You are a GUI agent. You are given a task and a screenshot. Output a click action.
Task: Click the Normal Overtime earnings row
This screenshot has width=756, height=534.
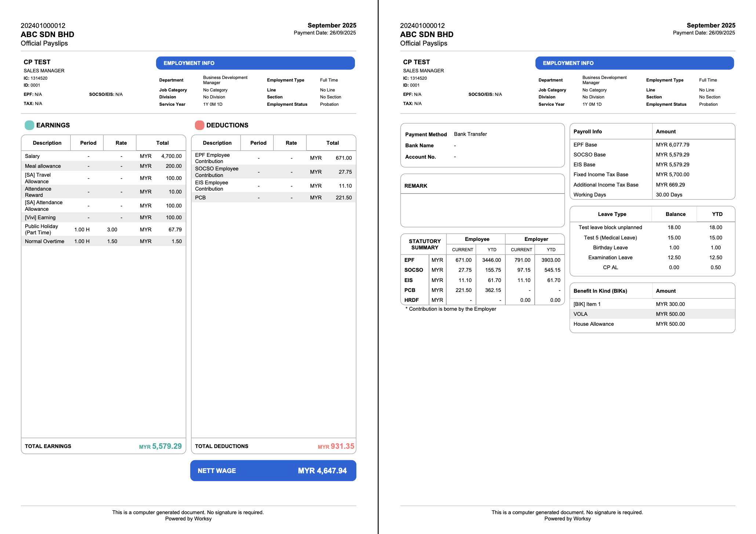(103, 241)
